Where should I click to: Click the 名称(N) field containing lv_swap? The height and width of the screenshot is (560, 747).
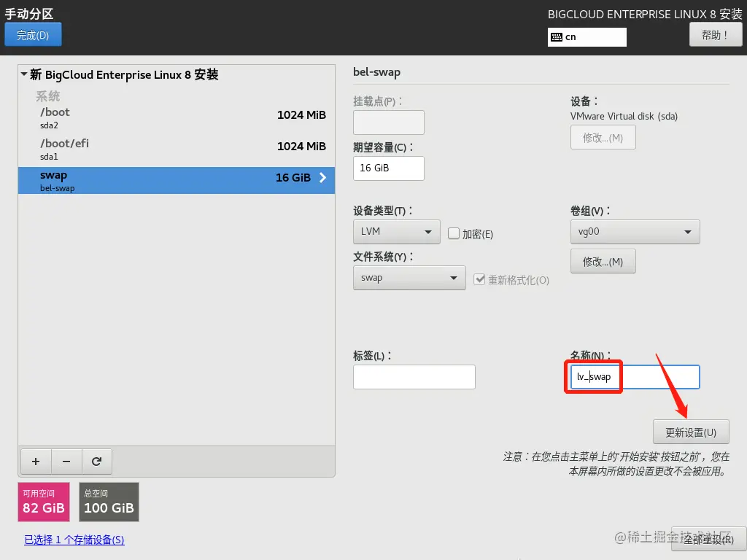pos(635,377)
